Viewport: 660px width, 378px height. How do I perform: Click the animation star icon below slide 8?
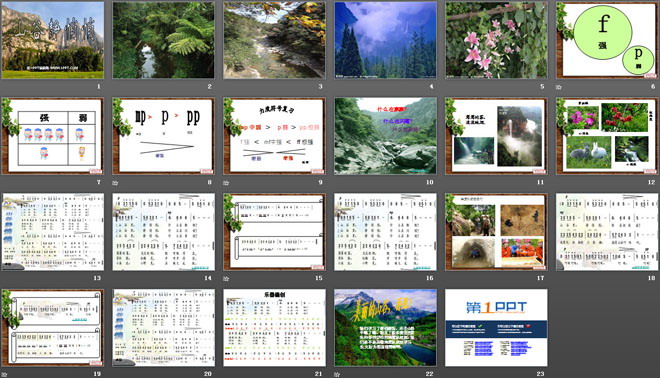[x=115, y=183]
